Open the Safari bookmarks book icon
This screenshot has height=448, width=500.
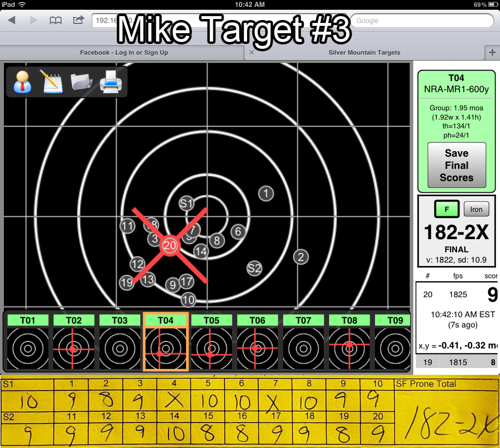pos(56,20)
